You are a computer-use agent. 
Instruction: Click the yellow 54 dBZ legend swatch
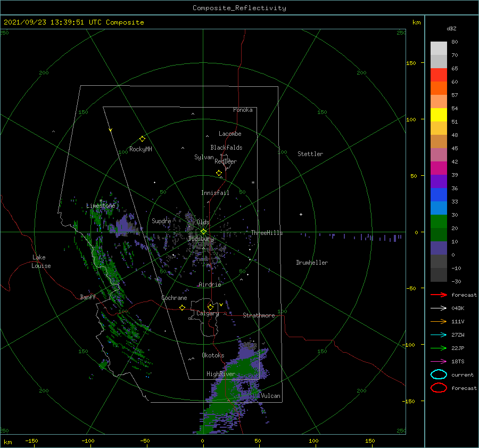coord(439,115)
